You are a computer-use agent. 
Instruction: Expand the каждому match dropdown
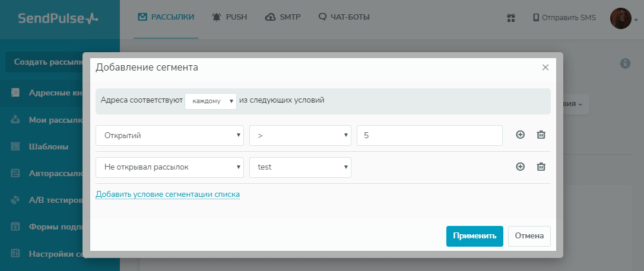[211, 101]
